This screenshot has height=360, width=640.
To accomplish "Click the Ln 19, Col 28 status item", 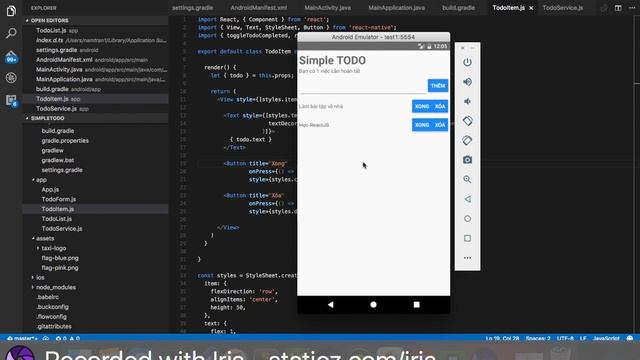I will click(502, 338).
